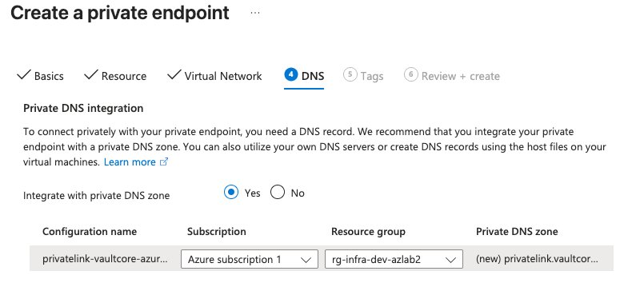
Task: Click the Subscription column header
Action: (x=217, y=231)
